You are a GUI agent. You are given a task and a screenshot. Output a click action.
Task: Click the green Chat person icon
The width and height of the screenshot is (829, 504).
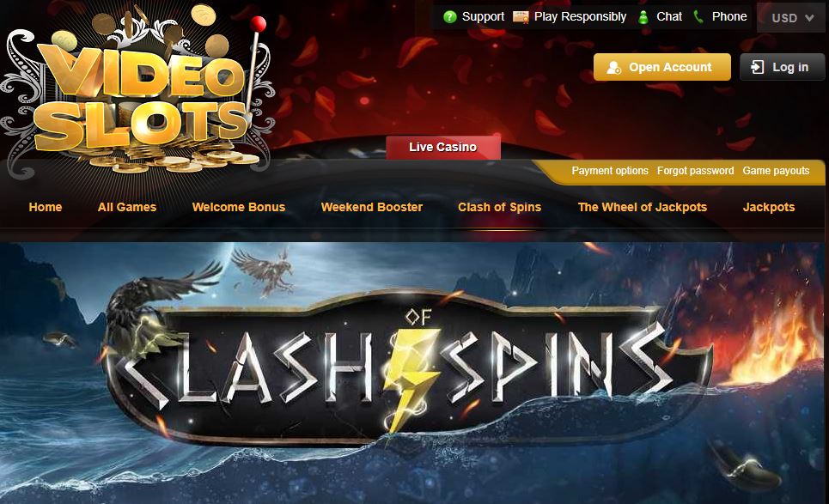tap(643, 17)
